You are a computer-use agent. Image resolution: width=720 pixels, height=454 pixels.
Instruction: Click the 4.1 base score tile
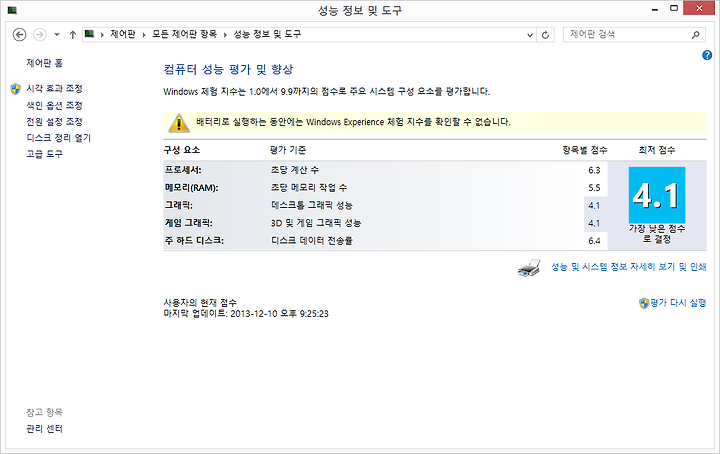point(657,195)
